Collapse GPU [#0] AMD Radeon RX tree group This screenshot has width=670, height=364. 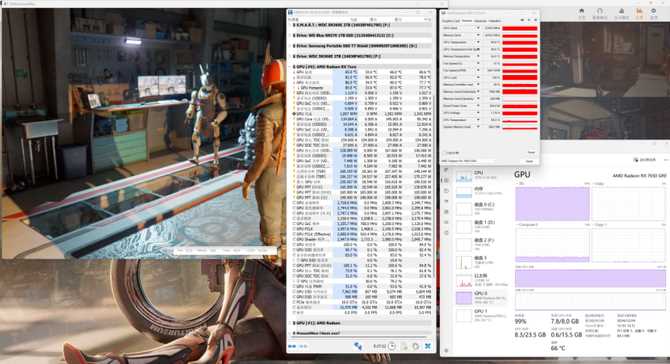click(294, 67)
